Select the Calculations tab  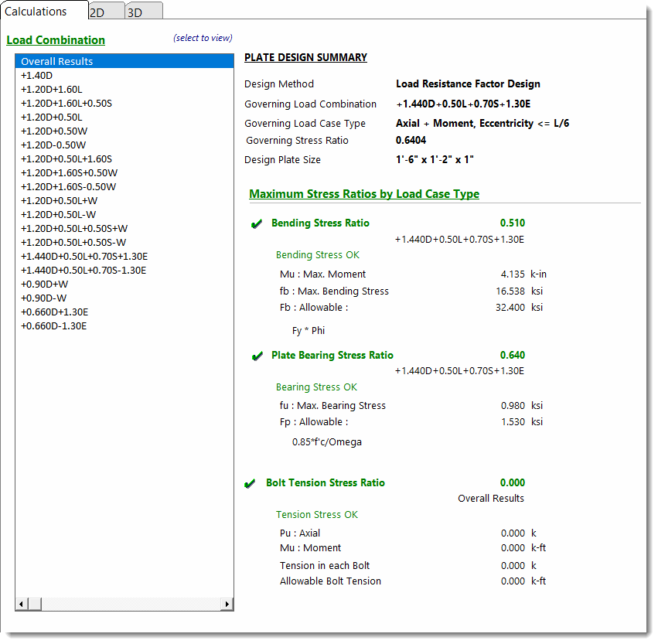[x=36, y=11]
